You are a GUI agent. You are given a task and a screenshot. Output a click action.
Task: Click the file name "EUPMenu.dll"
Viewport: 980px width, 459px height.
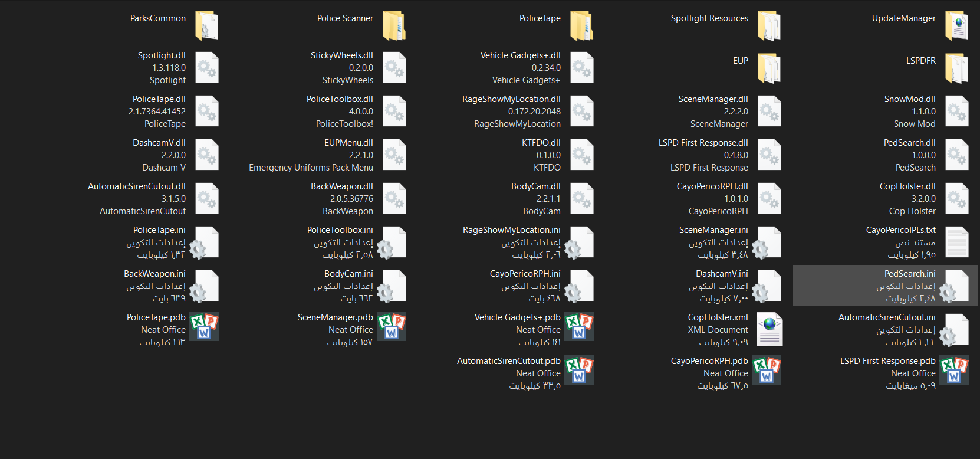pos(348,143)
